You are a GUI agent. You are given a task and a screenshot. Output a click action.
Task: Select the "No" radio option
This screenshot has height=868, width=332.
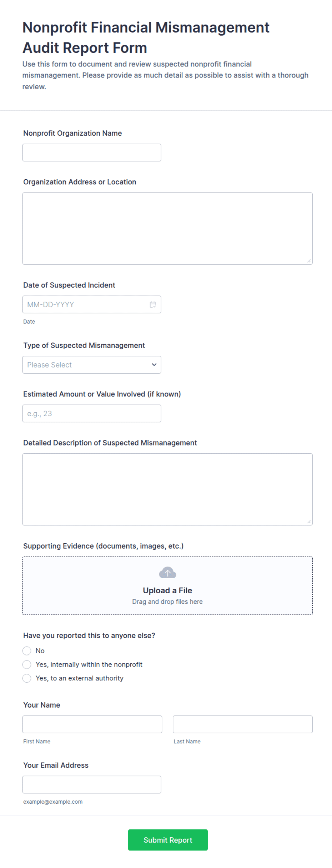click(x=27, y=651)
